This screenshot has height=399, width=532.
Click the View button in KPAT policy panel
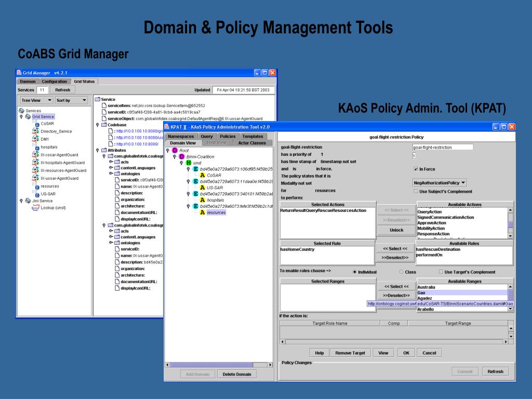pyautogui.click(x=383, y=353)
